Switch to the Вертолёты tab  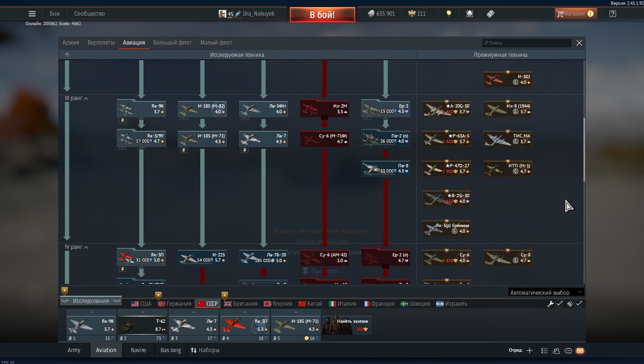(101, 43)
